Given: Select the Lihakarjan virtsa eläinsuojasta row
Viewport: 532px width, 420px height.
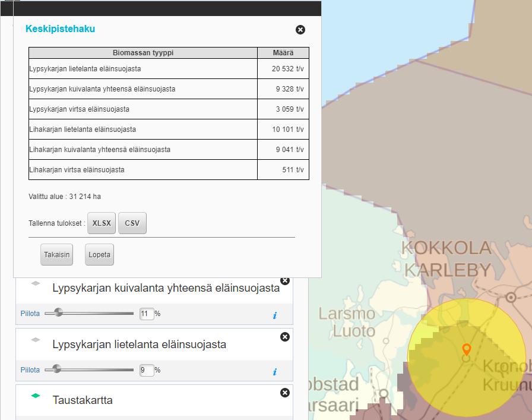Looking at the screenshot, I should (169, 170).
